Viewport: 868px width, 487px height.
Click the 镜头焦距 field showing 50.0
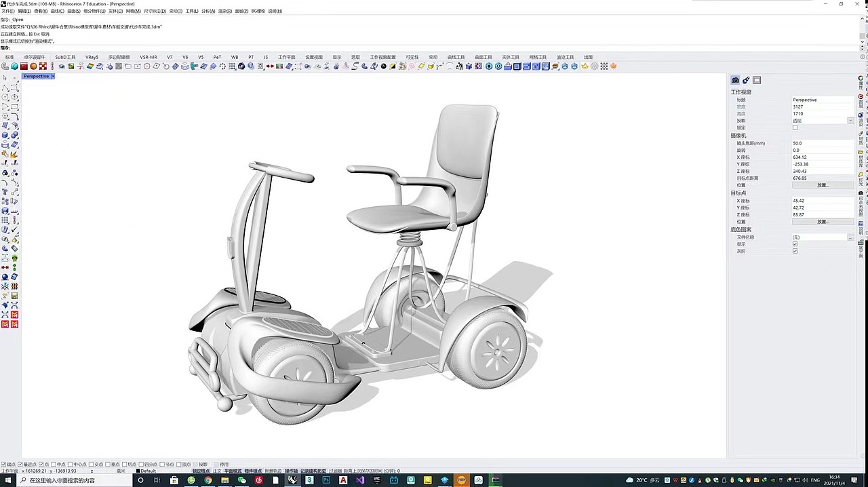click(823, 143)
